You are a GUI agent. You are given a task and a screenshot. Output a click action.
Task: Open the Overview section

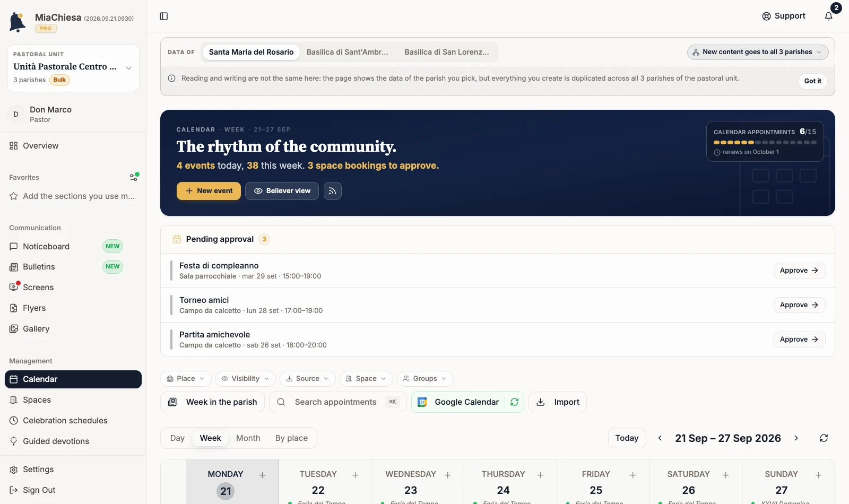pyautogui.click(x=73, y=146)
